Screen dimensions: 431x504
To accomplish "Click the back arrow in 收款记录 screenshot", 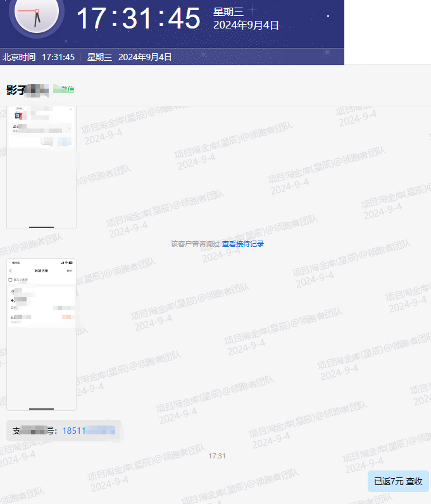I will (x=11, y=270).
